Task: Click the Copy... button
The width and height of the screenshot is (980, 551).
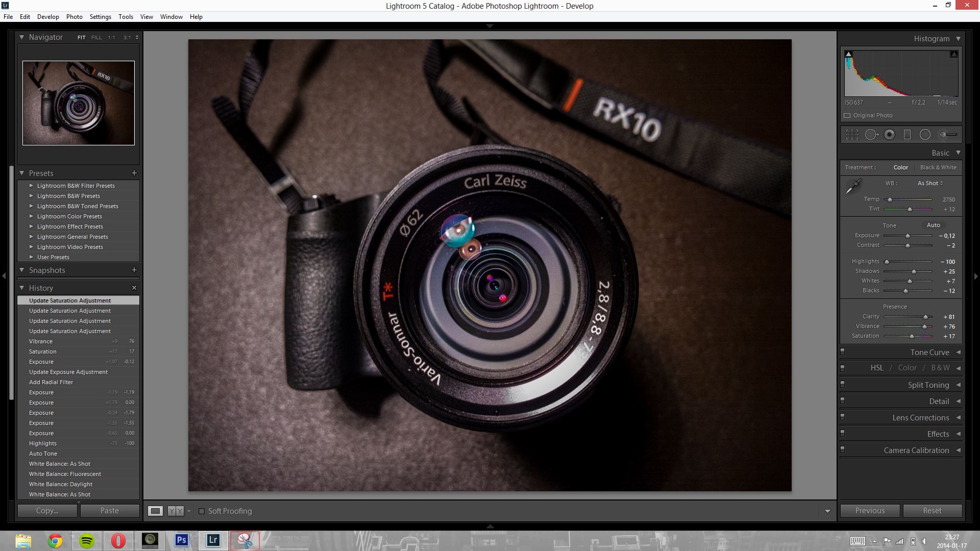Action: (47, 511)
